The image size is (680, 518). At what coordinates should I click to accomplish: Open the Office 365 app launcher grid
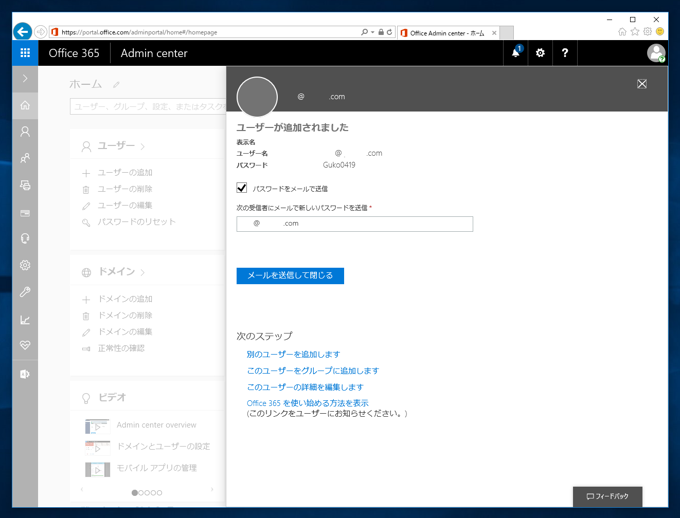pos(25,53)
